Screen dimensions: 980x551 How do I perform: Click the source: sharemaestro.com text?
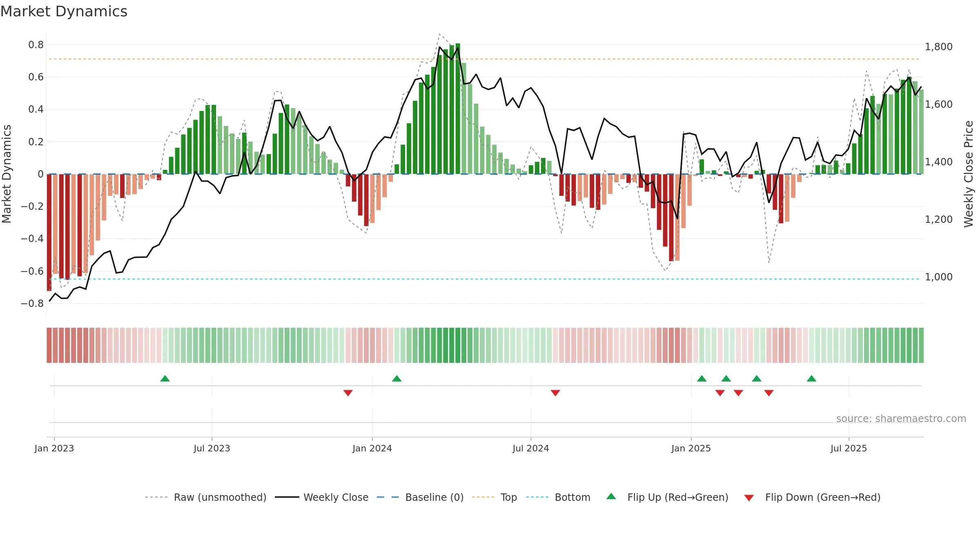click(901, 418)
